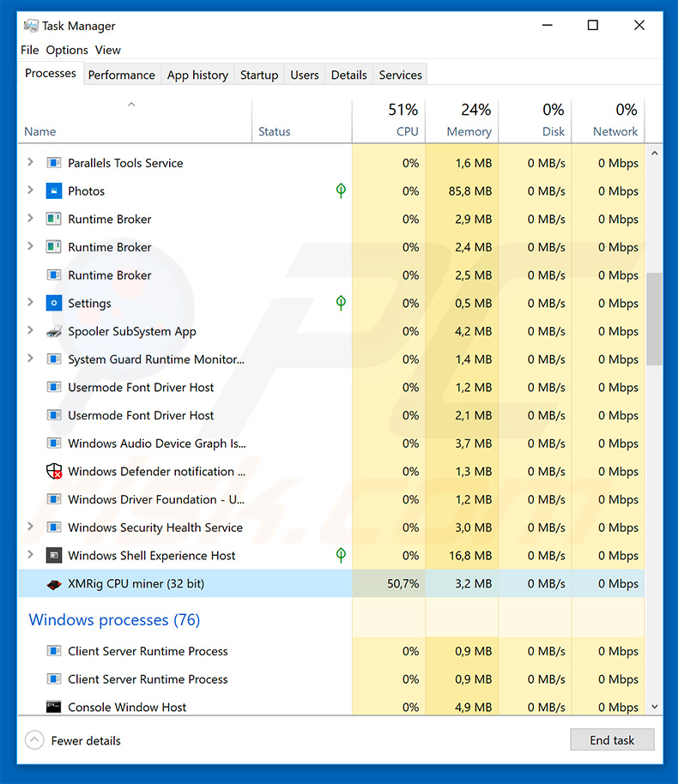Maximize the Task Manager window
678x784 pixels.
[x=593, y=25]
